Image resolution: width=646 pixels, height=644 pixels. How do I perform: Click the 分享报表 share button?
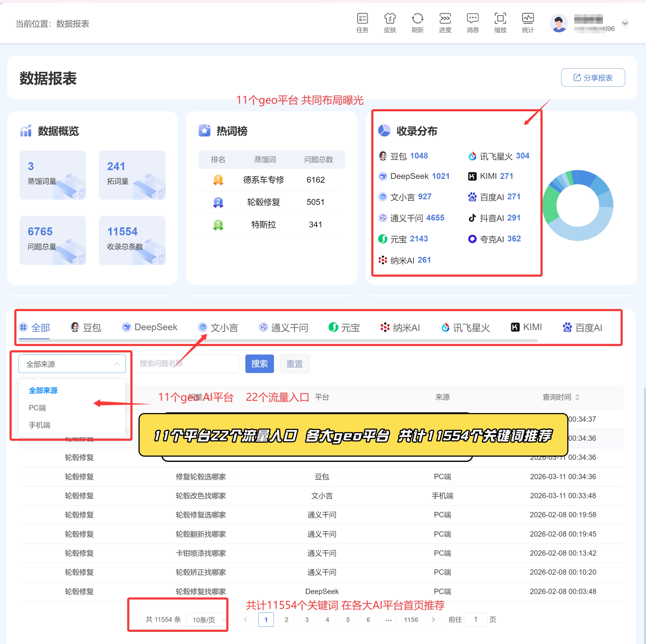[x=592, y=78]
